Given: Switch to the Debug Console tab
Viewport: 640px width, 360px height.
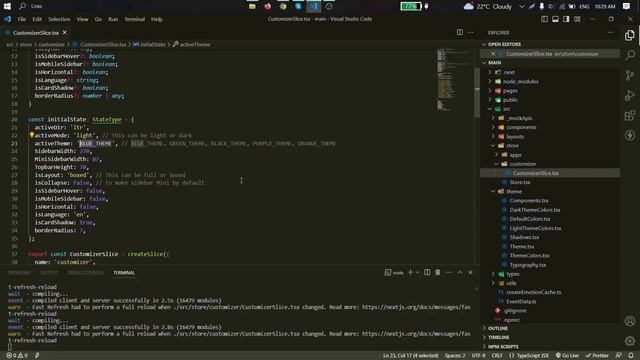Looking at the screenshot, I should tap(85, 273).
